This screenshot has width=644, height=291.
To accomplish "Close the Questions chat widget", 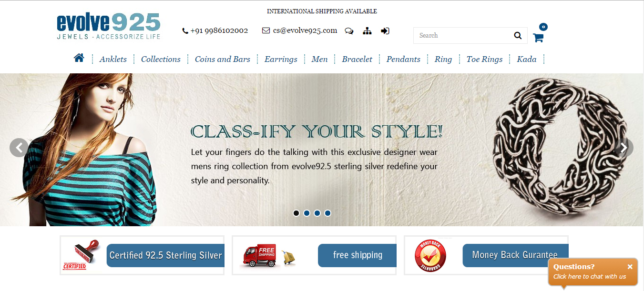I will (630, 267).
